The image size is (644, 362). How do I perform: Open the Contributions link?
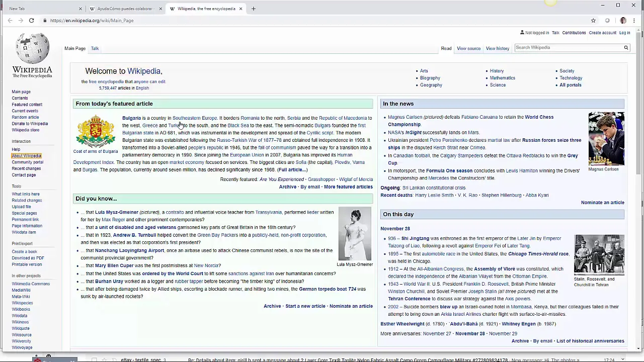[x=574, y=33]
